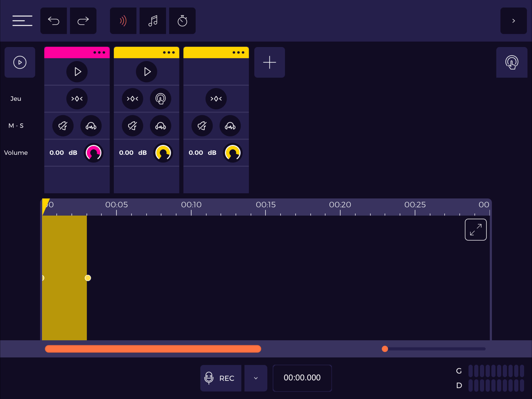Viewport: 532px width, 399px height.
Task: Click the 00:00.000 time display
Action: (x=302, y=378)
